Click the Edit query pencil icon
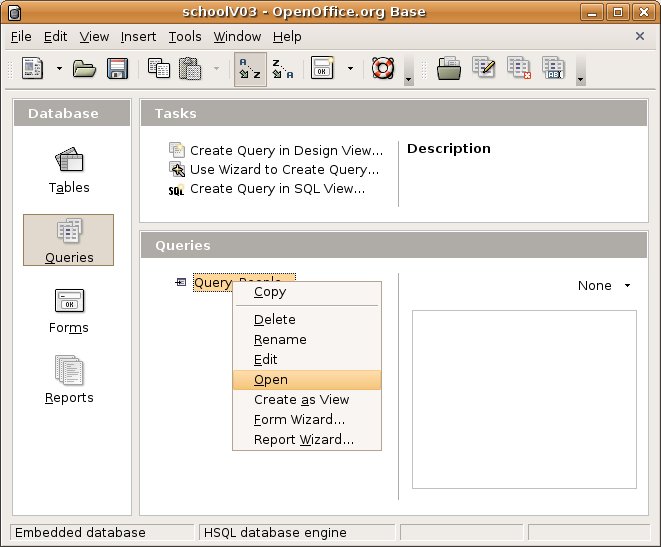The image size is (661, 547). tap(484, 67)
